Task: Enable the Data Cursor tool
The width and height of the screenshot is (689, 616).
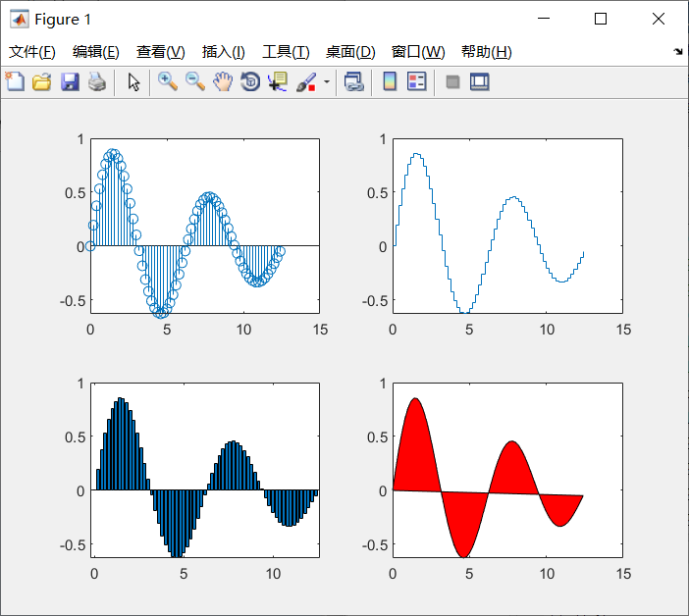Action: pyautogui.click(x=278, y=82)
